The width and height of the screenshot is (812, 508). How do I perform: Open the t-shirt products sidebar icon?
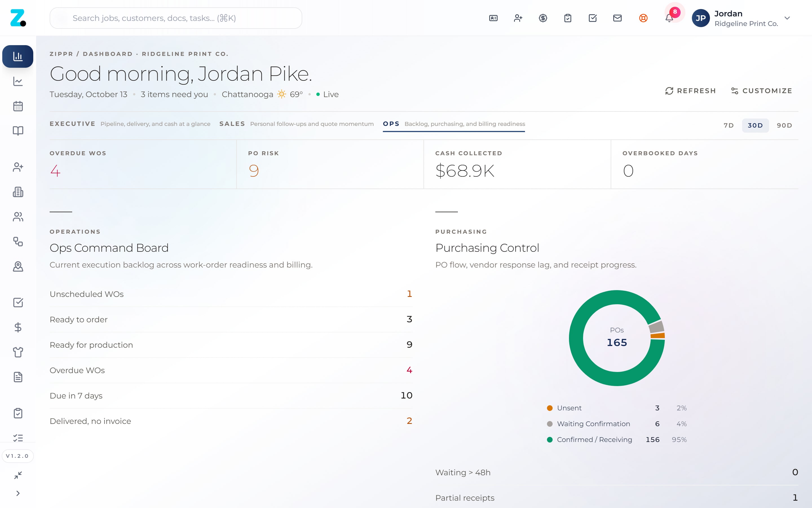click(x=18, y=352)
